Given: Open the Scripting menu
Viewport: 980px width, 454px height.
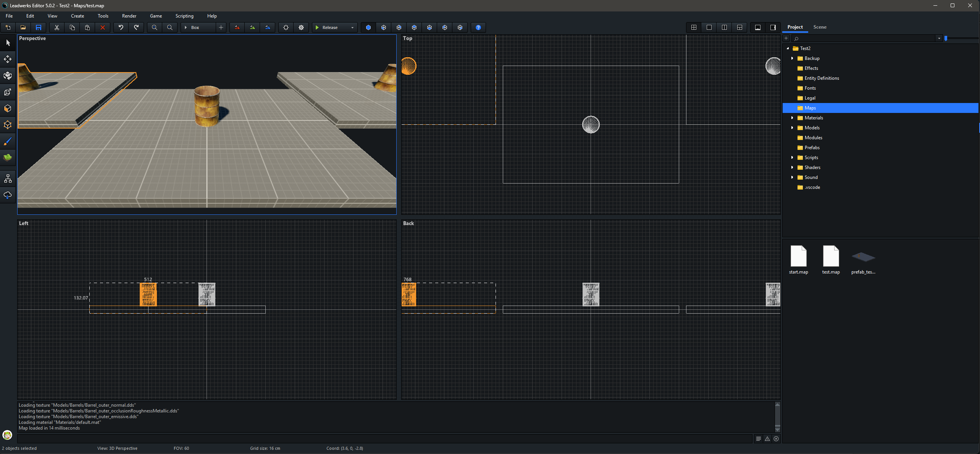Looking at the screenshot, I should [184, 16].
